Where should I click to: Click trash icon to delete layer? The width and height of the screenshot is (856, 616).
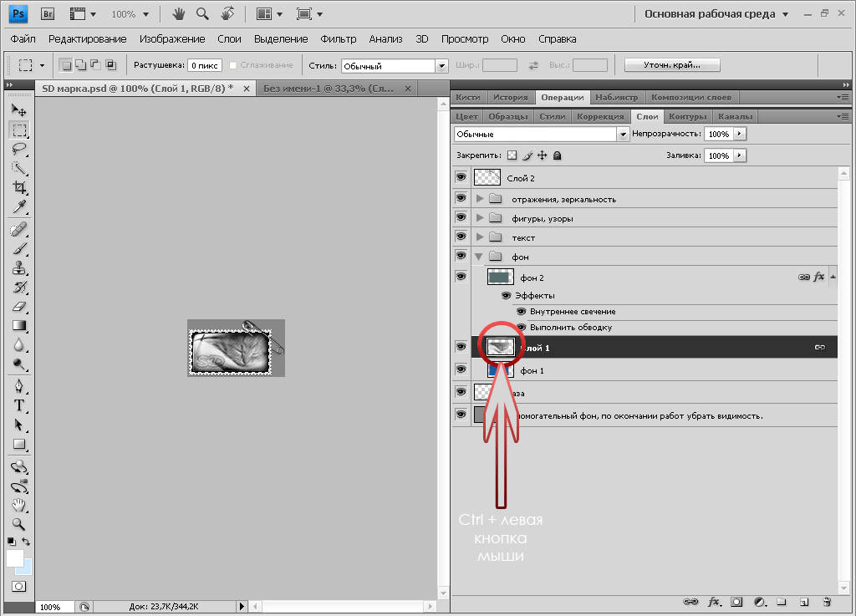pos(827,602)
